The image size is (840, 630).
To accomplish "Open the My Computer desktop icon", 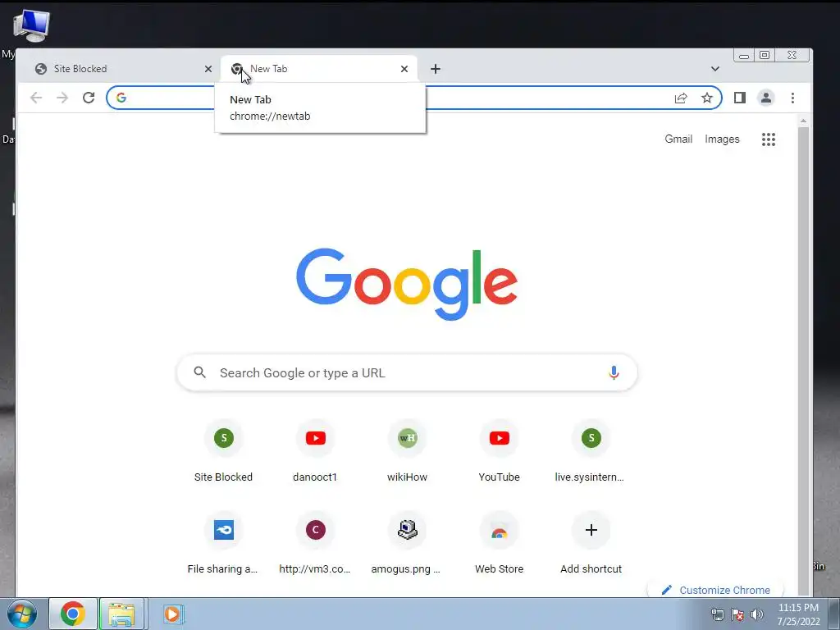I will click(x=31, y=25).
